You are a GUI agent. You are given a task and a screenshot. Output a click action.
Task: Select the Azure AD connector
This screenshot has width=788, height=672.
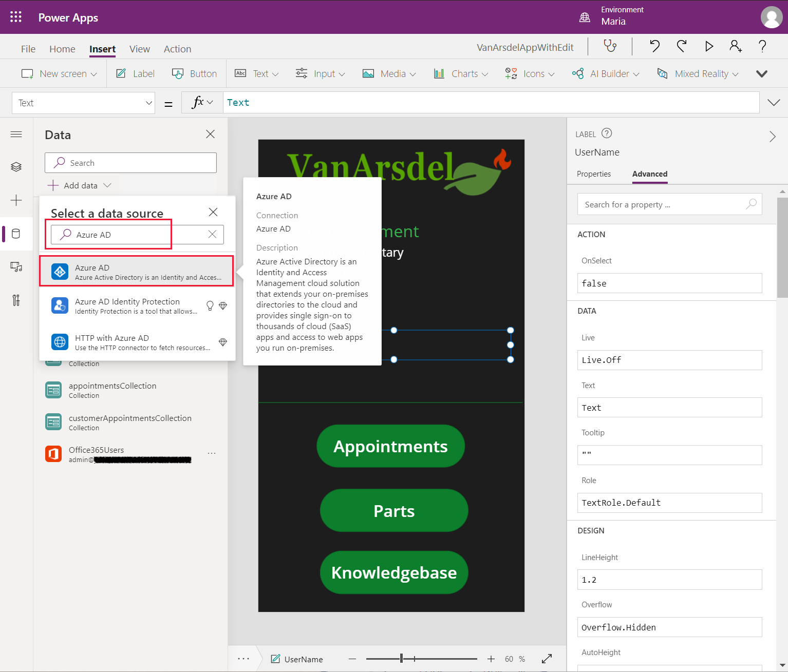[137, 271]
